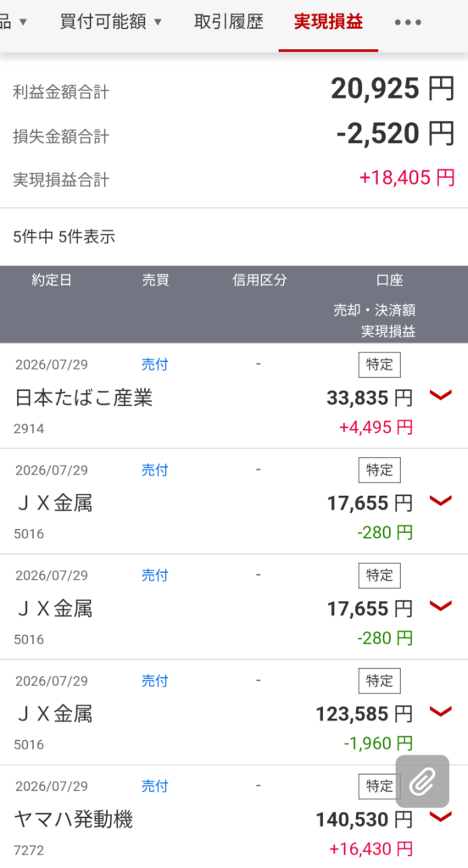This screenshot has height=868, width=468.
Task: Select the +18,405 円 realized total
Action: (407, 178)
